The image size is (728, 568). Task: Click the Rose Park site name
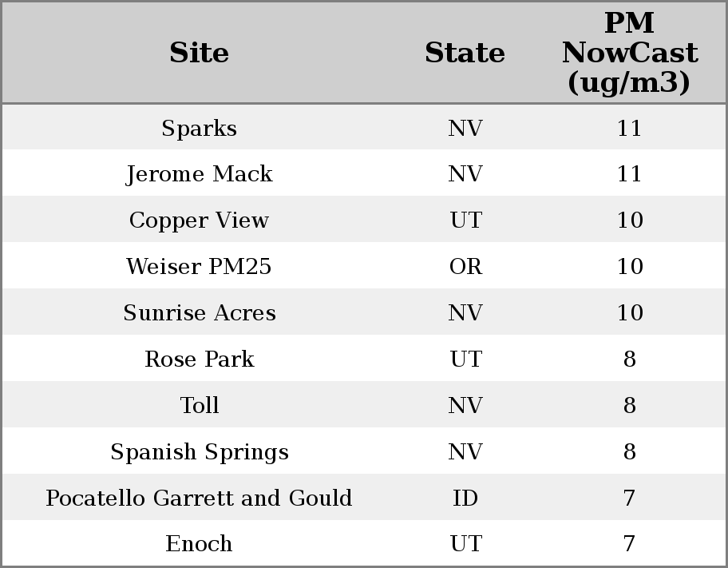(199, 359)
